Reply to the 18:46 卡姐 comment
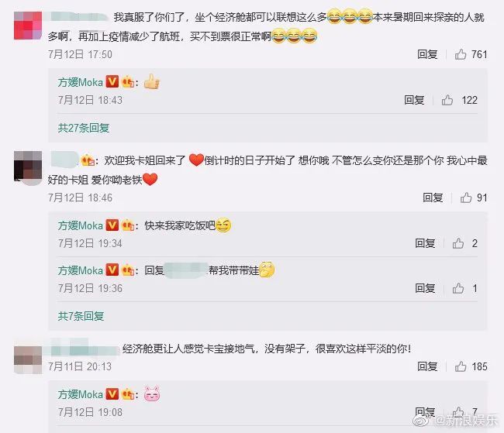 (x=433, y=198)
